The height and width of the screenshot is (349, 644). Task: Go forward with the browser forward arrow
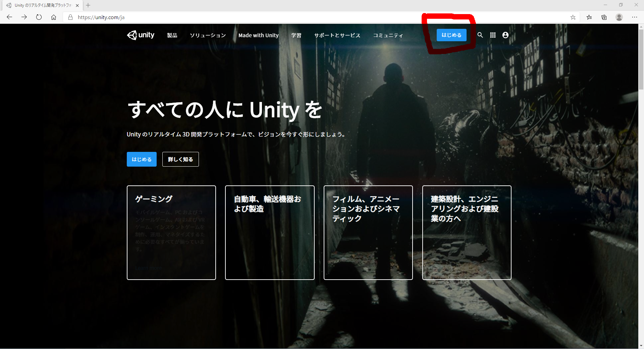24,17
